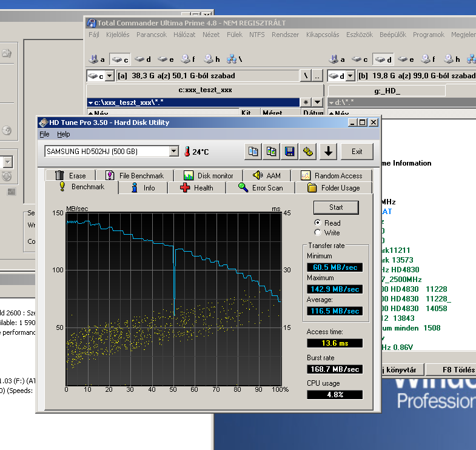The width and height of the screenshot is (476, 450).
Task: Click the asterisk favorites button in left panel path
Action: pos(306,102)
